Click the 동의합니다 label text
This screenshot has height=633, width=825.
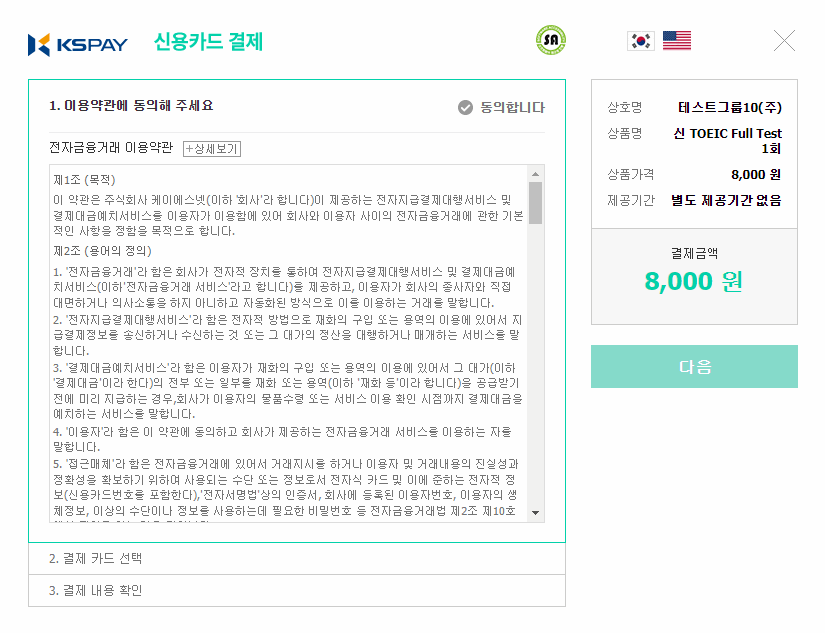click(512, 107)
